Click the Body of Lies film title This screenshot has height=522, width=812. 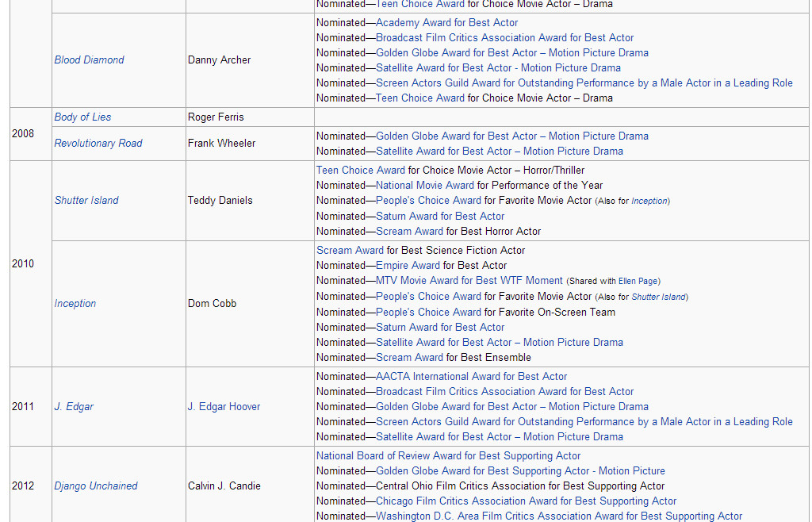coord(82,117)
